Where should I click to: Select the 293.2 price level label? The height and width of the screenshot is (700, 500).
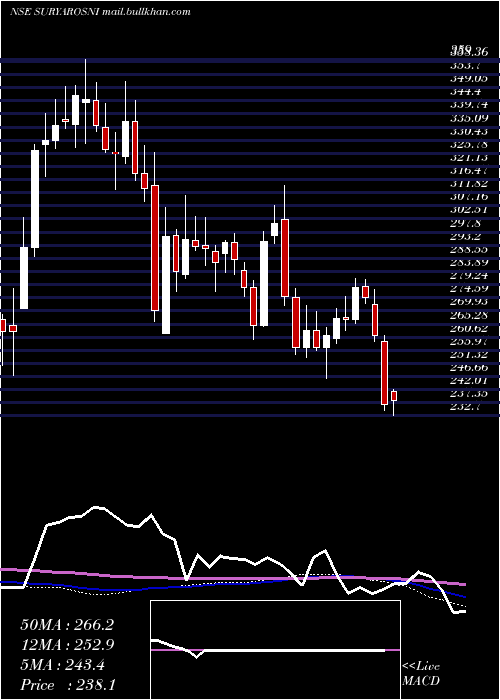(465, 236)
